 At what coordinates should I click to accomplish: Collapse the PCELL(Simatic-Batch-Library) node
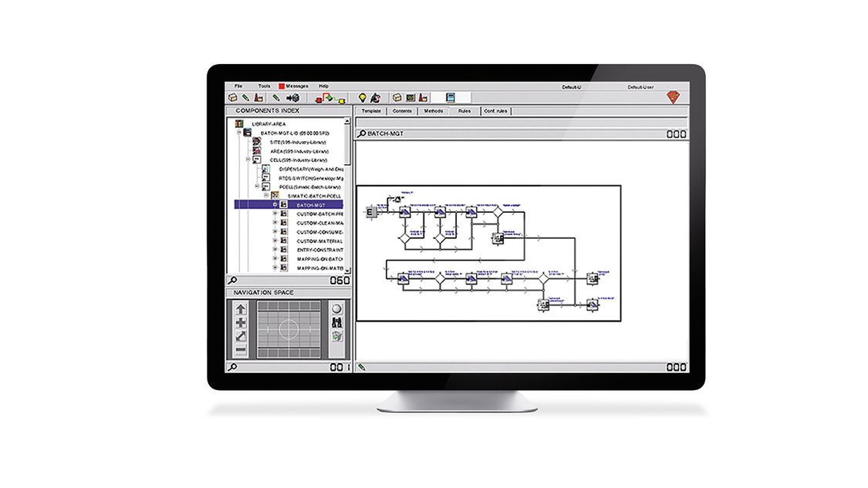tap(257, 187)
